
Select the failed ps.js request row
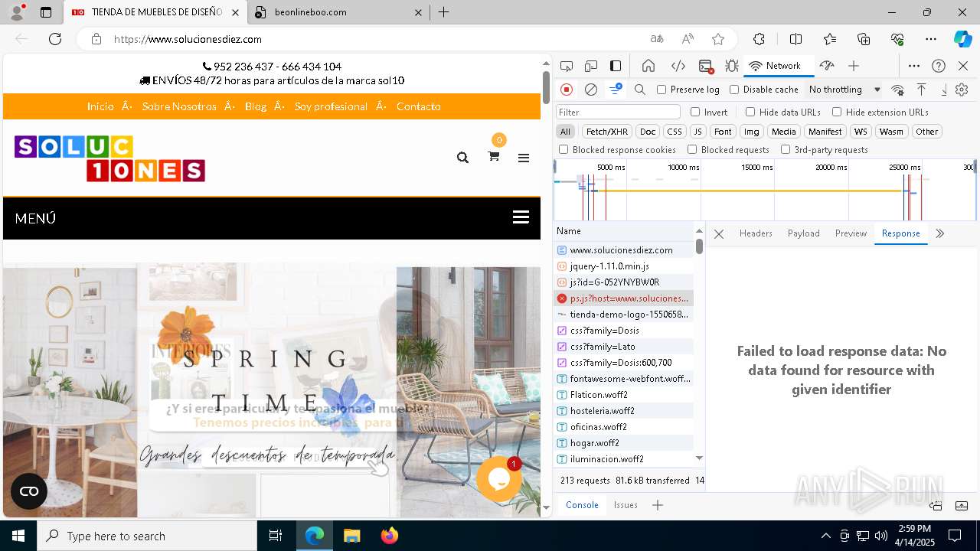[623, 298]
